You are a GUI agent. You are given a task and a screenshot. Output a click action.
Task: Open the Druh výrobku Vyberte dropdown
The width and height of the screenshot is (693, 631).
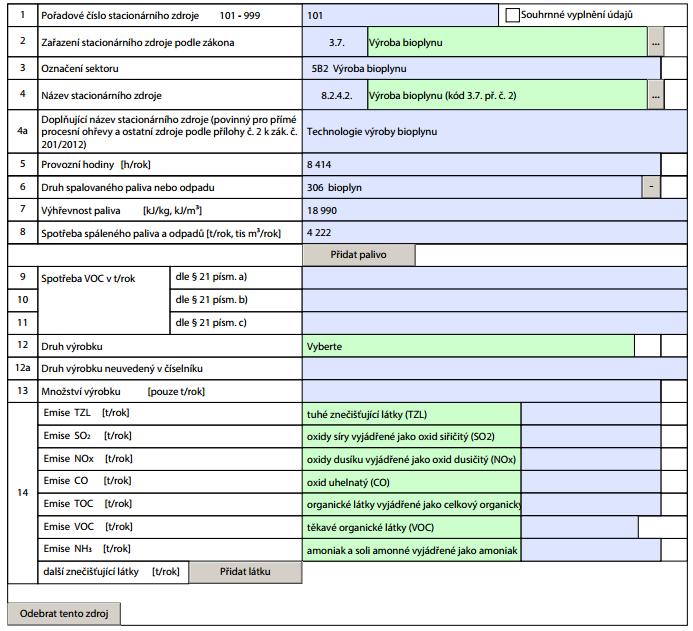point(468,346)
